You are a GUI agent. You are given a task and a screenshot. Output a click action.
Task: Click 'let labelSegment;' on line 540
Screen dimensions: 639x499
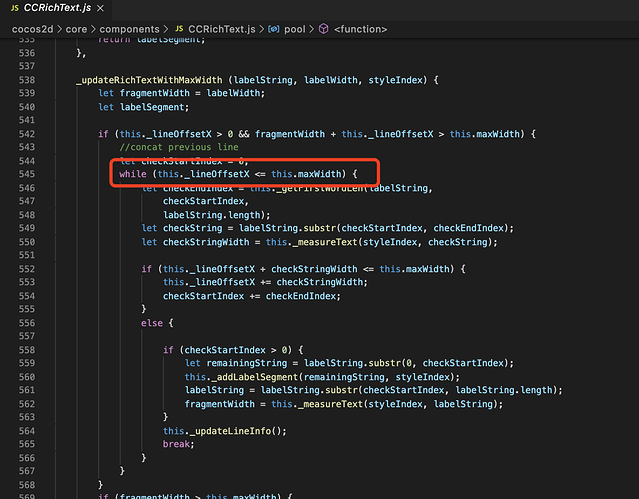(x=143, y=107)
